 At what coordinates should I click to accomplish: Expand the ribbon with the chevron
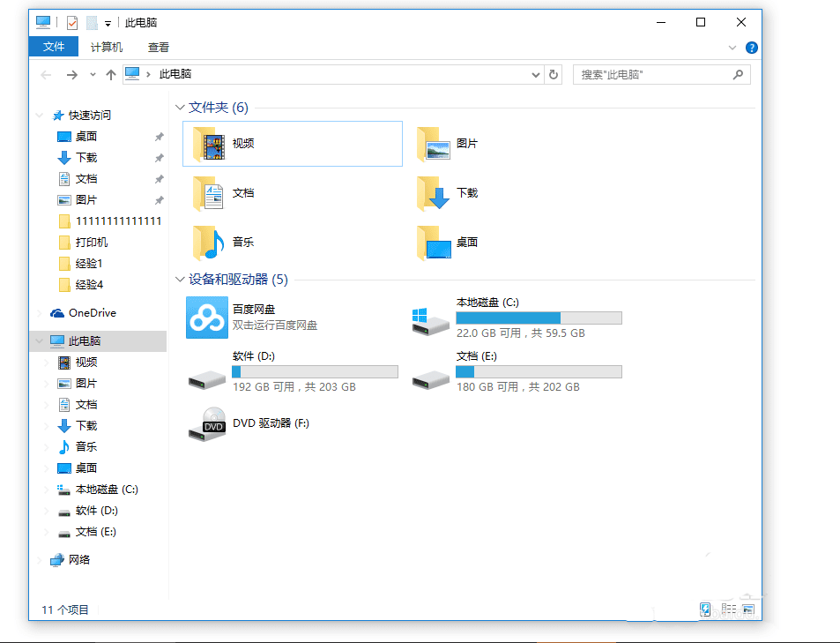(x=732, y=48)
